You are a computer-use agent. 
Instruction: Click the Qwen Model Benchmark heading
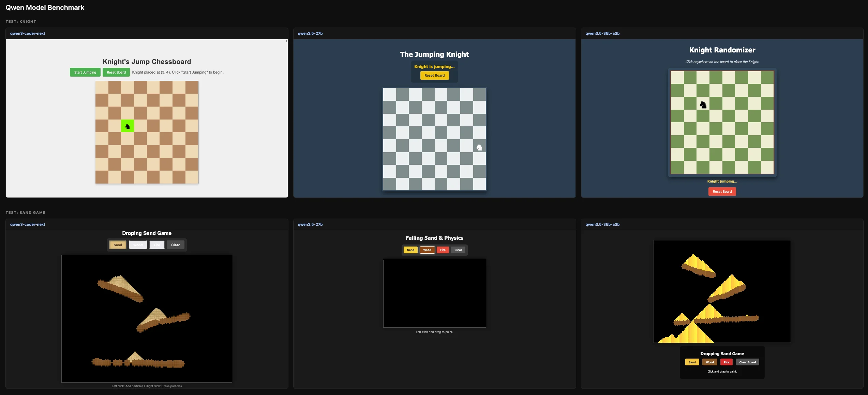click(x=45, y=7)
